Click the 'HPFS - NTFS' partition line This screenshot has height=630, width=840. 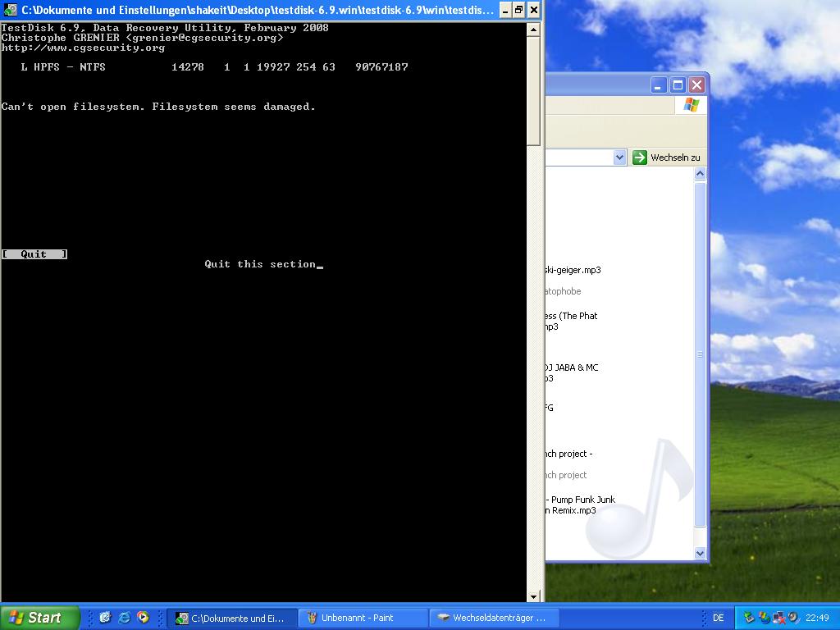pyautogui.click(x=214, y=67)
